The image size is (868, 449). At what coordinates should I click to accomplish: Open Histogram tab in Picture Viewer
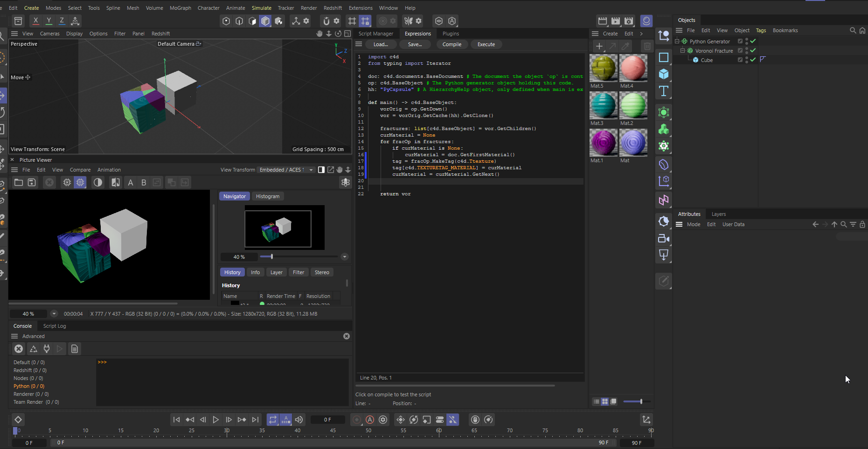(x=268, y=196)
